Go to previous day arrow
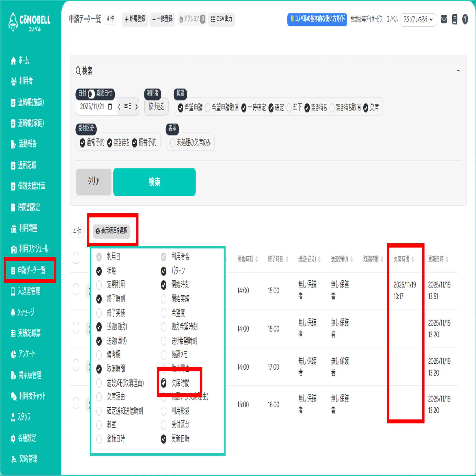The width and height of the screenshot is (476, 476). [119, 107]
